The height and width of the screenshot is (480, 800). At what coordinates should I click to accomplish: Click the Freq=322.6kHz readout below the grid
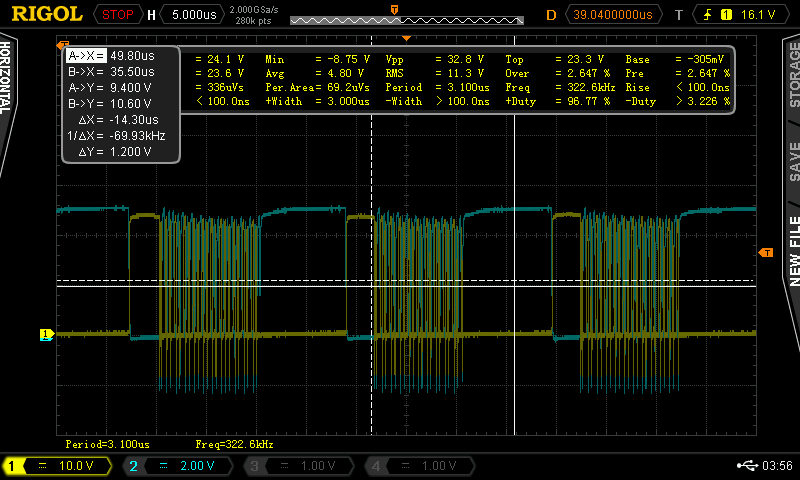pos(234,444)
